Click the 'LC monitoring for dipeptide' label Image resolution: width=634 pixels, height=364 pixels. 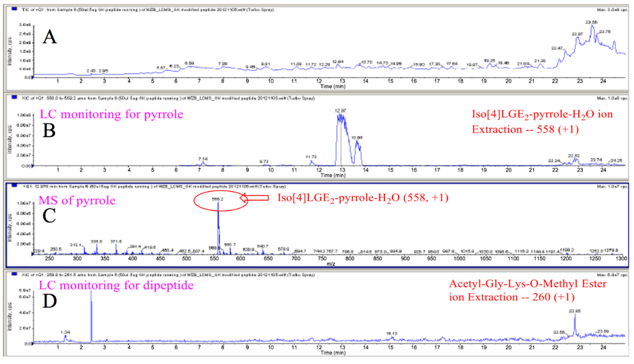click(x=116, y=285)
